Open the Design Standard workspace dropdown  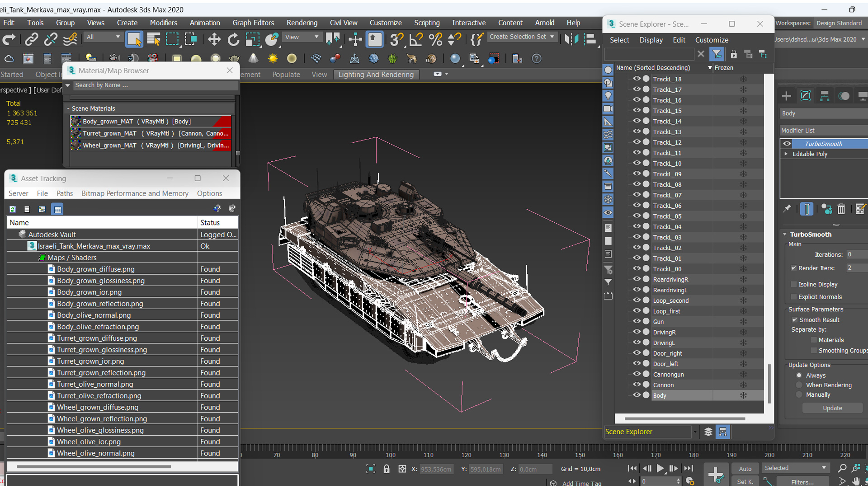(840, 23)
